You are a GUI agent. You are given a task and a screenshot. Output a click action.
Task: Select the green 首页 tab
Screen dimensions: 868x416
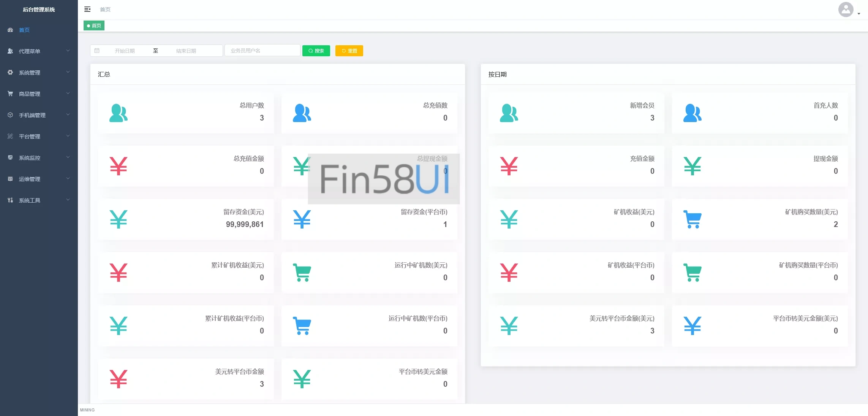[94, 25]
